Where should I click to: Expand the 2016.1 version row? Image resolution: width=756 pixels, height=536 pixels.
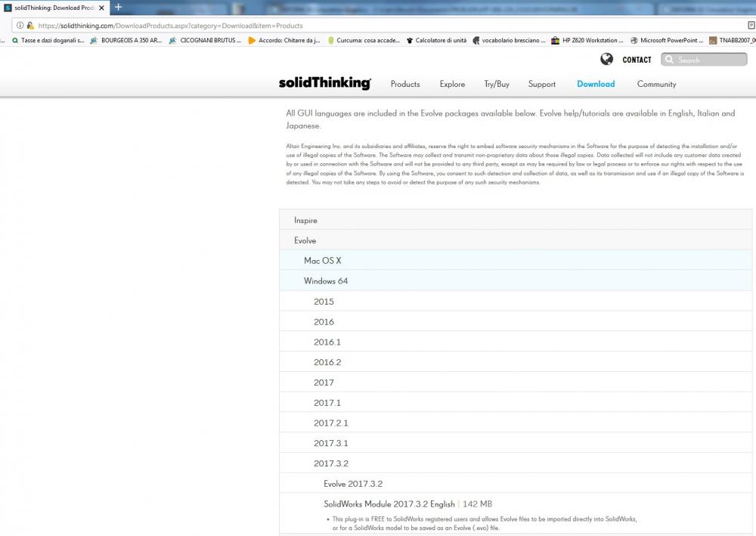(x=516, y=342)
